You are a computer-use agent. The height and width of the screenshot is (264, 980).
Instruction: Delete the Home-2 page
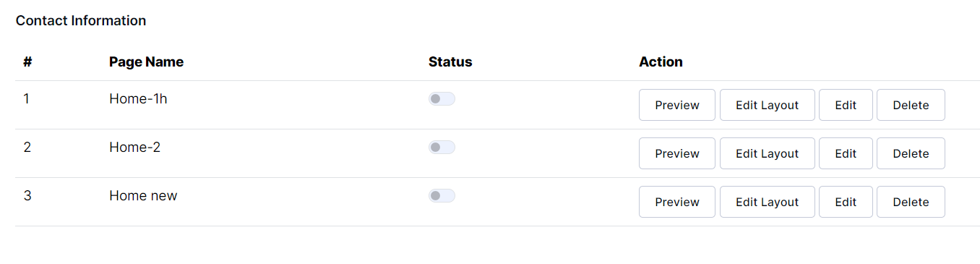(x=911, y=153)
